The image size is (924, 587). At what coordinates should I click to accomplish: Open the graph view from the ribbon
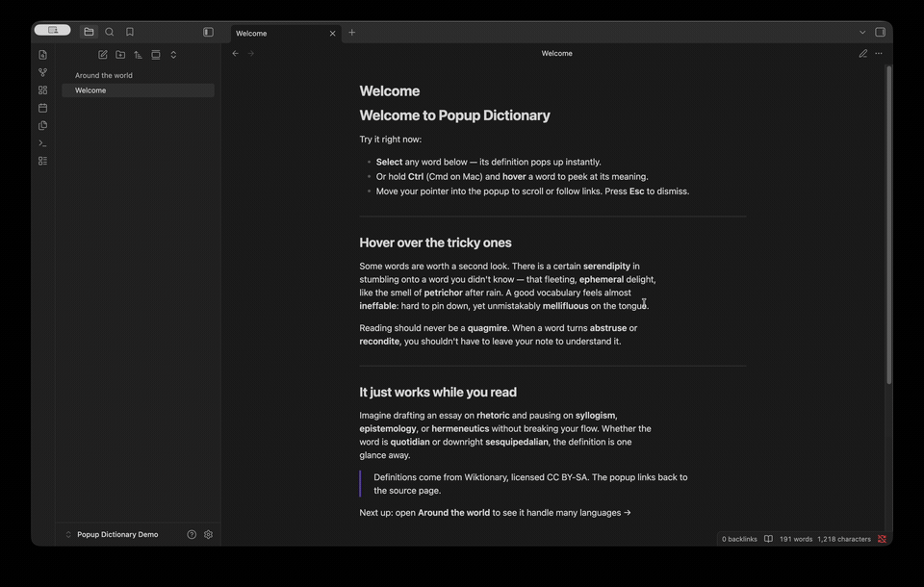click(x=42, y=72)
